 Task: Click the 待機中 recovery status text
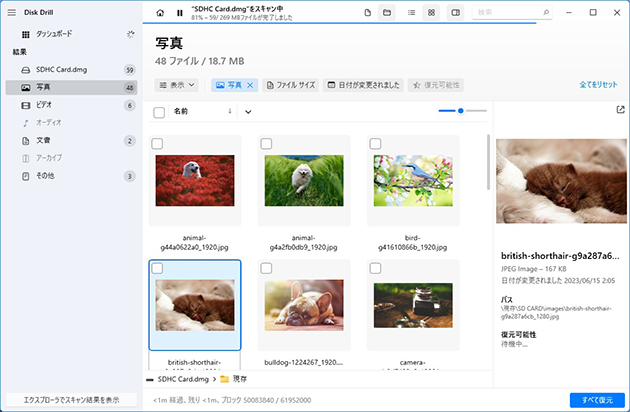(x=514, y=344)
